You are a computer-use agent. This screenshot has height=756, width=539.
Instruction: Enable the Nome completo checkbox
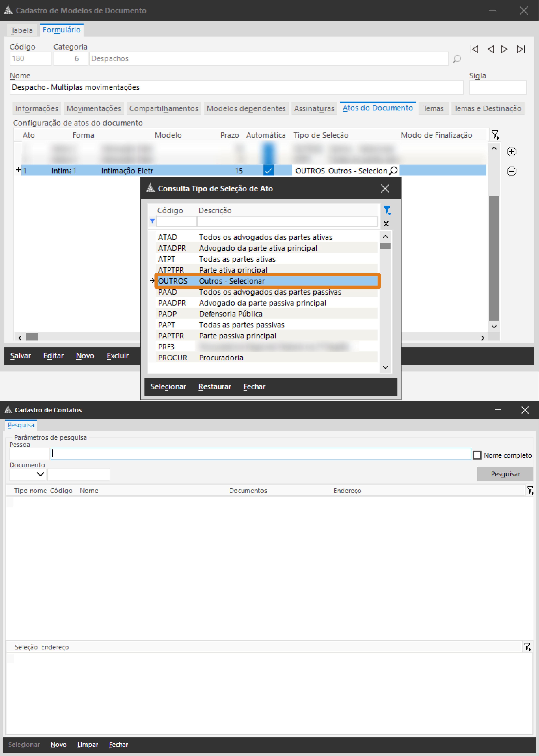pos(477,455)
